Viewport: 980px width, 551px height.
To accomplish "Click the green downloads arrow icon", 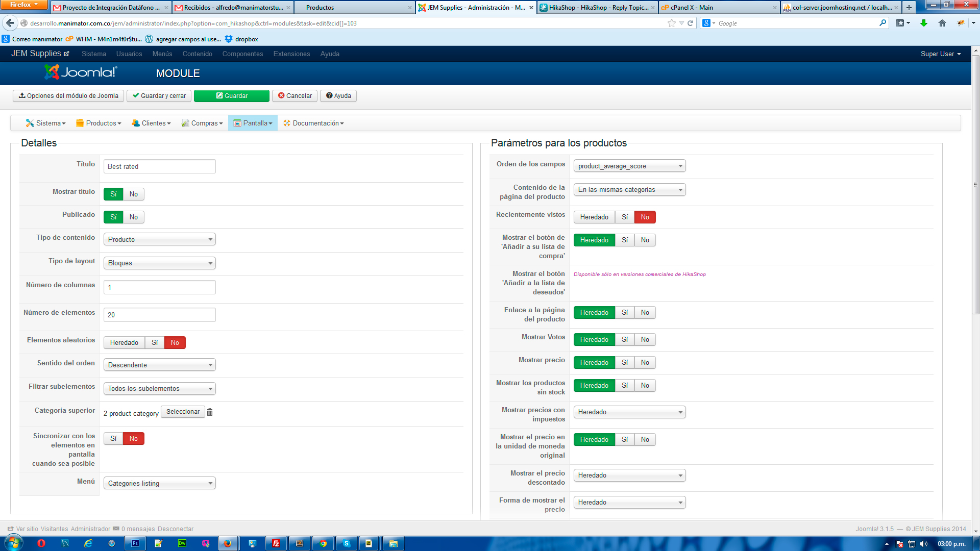I will 923,23.
